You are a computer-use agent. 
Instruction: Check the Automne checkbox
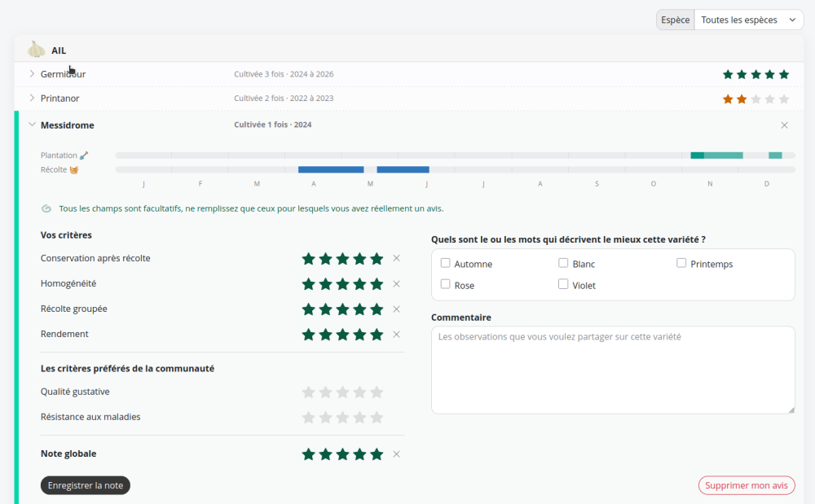pos(446,263)
